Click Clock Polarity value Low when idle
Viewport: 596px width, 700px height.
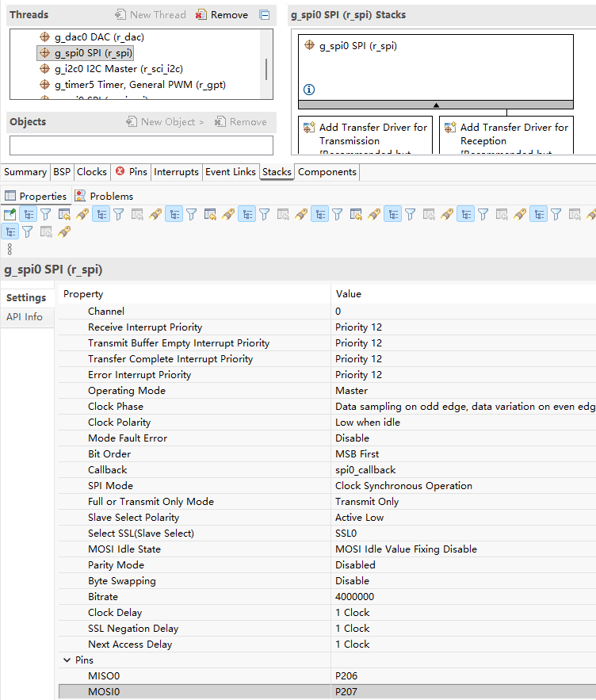[464, 423]
